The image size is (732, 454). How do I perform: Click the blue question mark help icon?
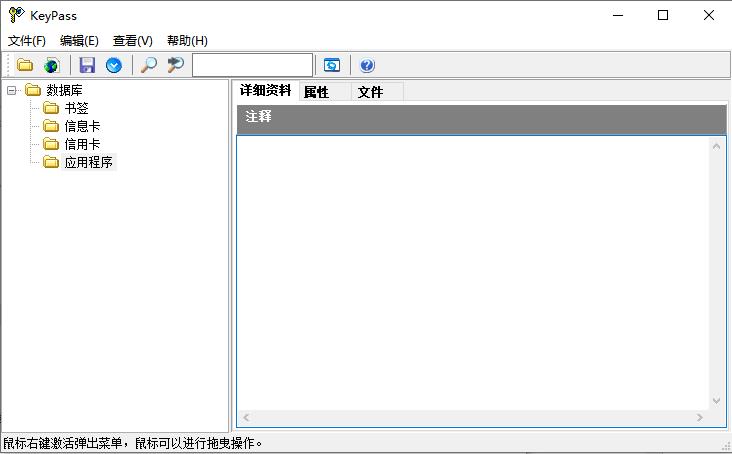tap(367, 65)
